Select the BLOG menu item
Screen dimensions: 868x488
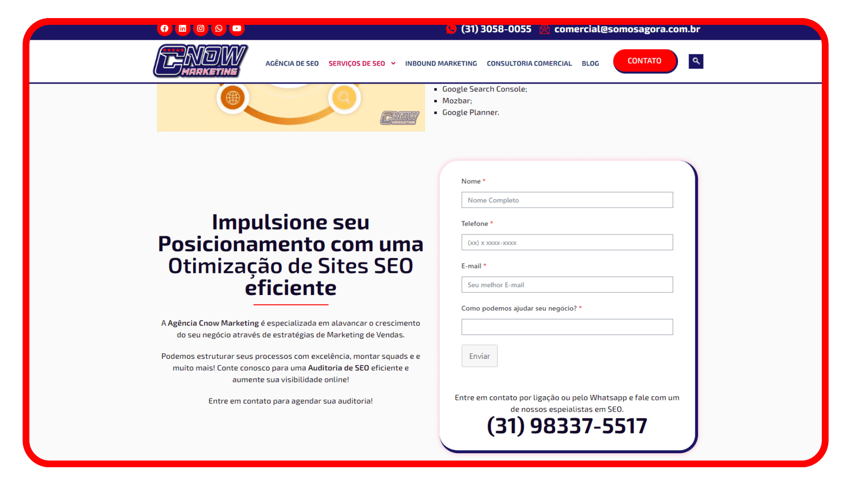point(590,62)
